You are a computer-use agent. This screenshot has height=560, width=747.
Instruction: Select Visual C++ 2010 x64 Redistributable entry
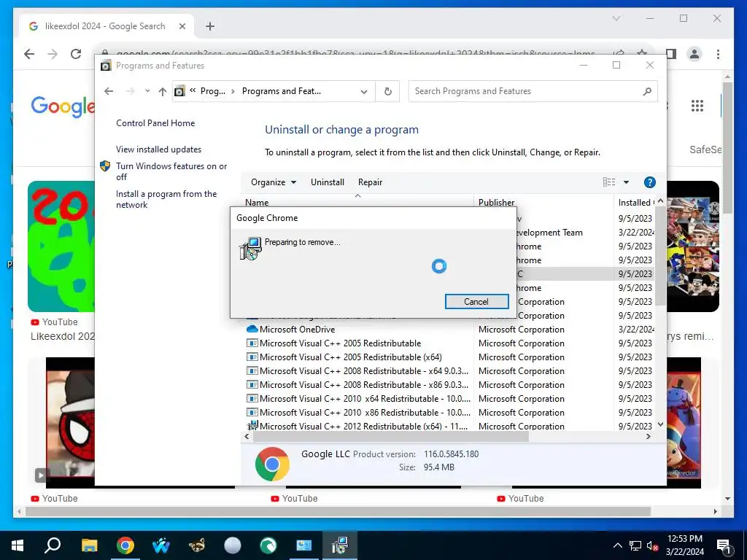(x=365, y=398)
